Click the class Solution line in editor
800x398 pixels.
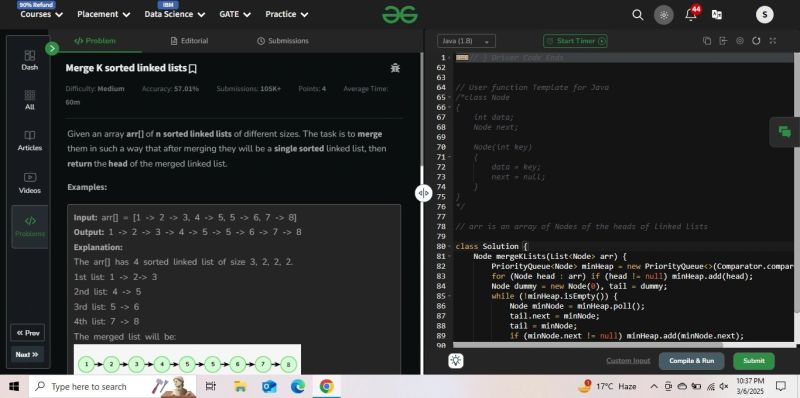coord(491,246)
